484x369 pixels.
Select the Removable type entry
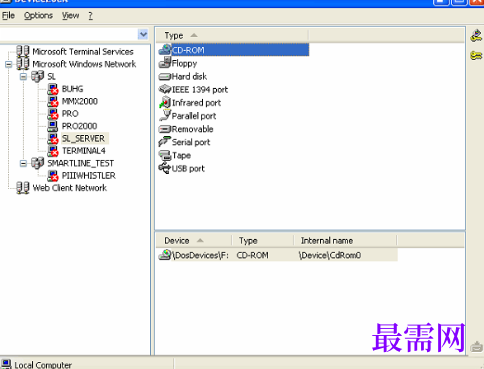[192, 129]
